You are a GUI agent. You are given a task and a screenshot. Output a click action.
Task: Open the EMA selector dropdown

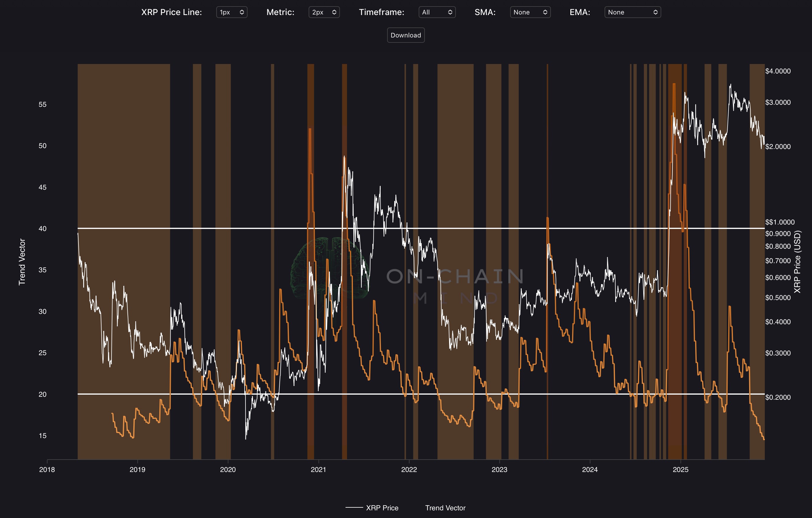click(632, 12)
